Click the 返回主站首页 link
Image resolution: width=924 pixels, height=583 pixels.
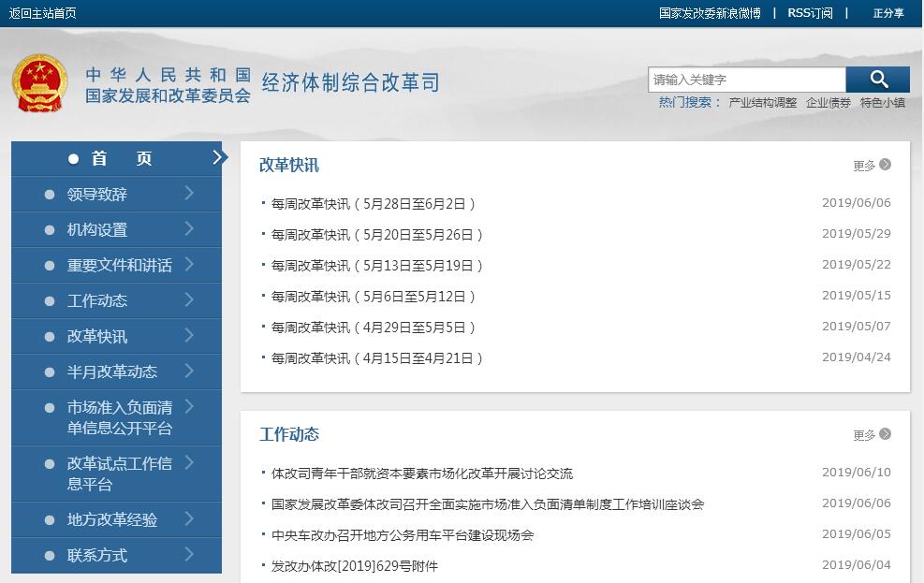(x=43, y=13)
